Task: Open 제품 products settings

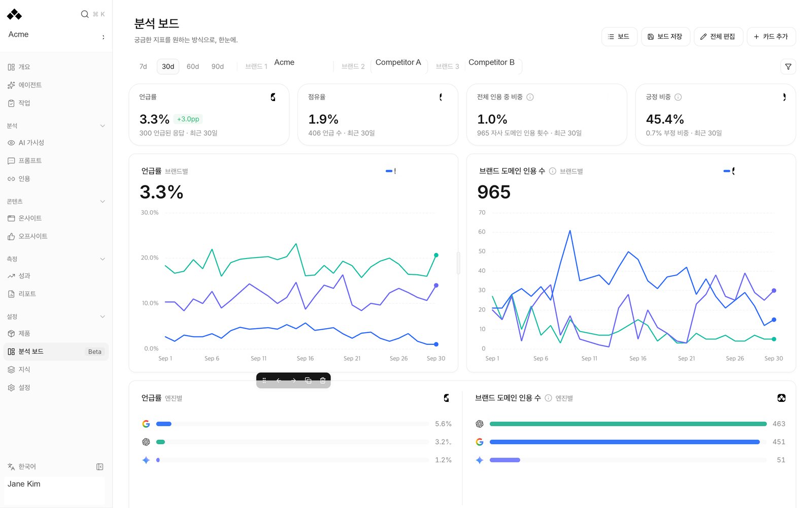Action: click(x=56, y=333)
